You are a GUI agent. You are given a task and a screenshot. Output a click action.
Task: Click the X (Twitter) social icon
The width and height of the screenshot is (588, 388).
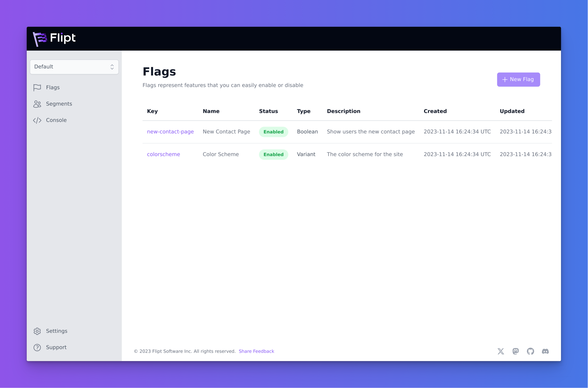(500, 351)
